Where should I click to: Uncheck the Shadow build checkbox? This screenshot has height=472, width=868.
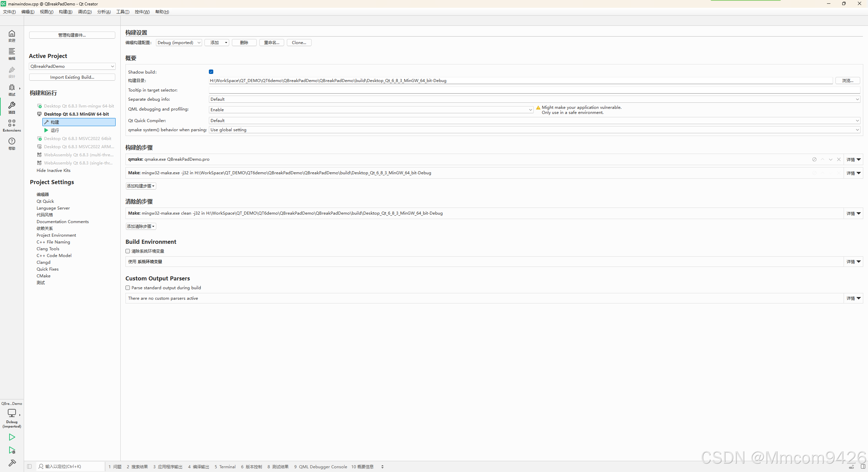pos(211,72)
